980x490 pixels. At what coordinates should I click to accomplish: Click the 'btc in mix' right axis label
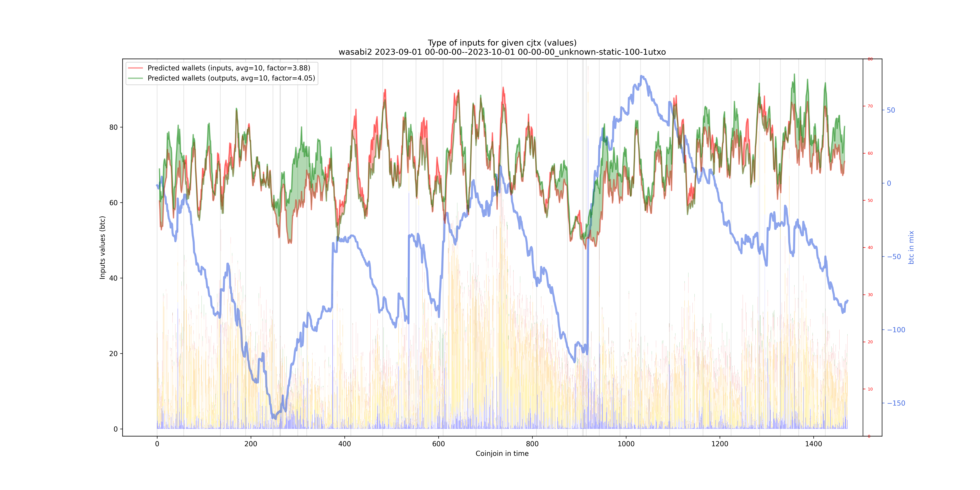point(911,248)
